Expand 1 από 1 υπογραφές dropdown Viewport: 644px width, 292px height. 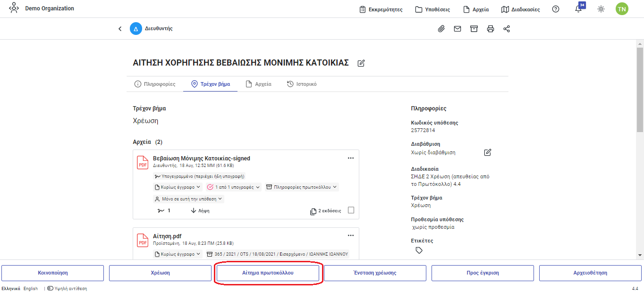(x=234, y=187)
